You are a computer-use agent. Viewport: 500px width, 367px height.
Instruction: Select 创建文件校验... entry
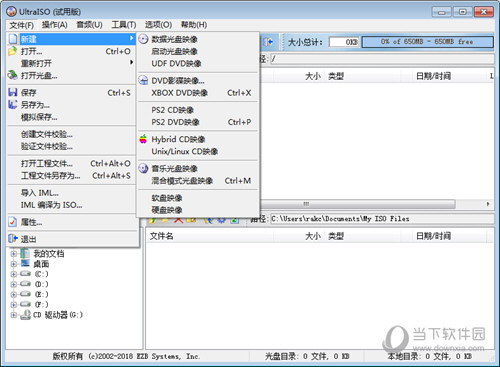(x=71, y=134)
